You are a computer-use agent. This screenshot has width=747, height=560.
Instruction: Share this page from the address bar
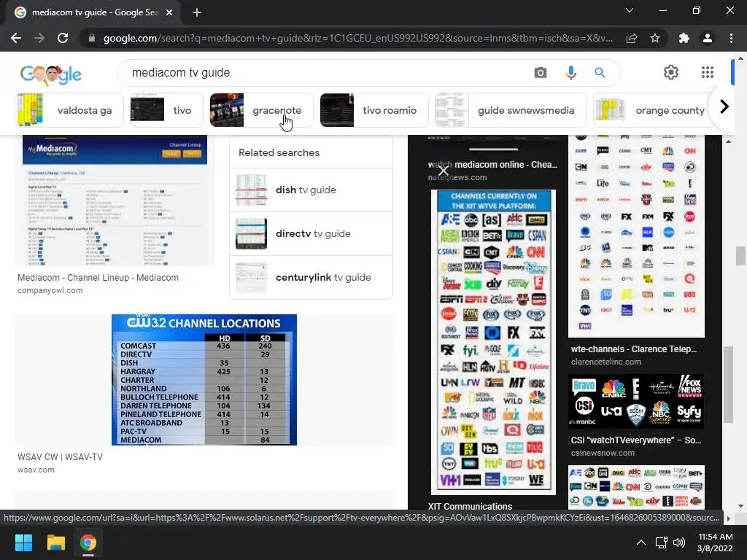[632, 38]
